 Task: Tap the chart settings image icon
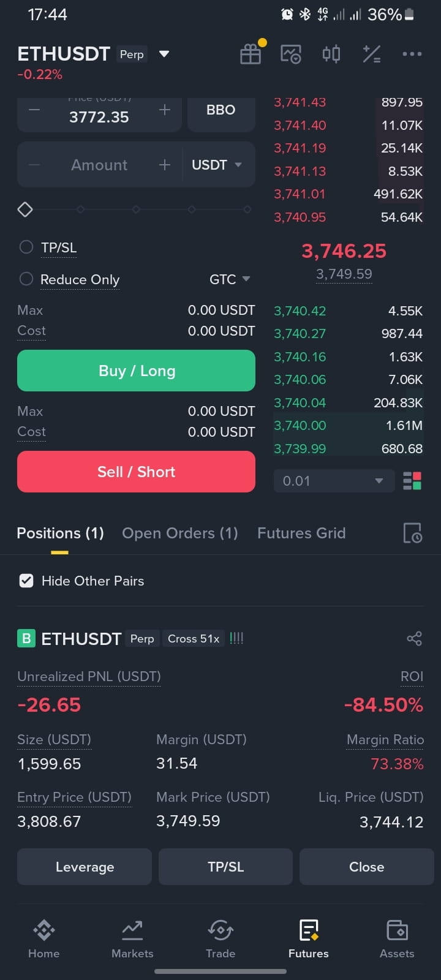(291, 54)
